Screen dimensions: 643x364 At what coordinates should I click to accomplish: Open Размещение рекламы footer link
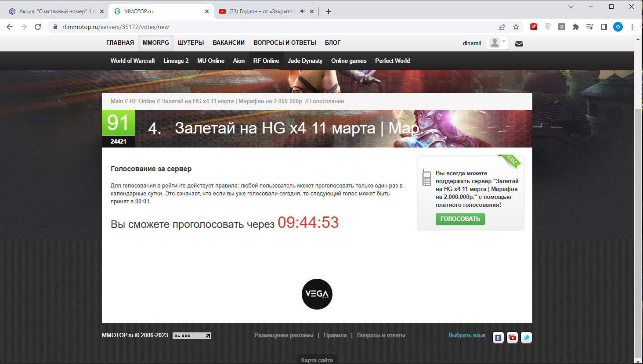(284, 335)
